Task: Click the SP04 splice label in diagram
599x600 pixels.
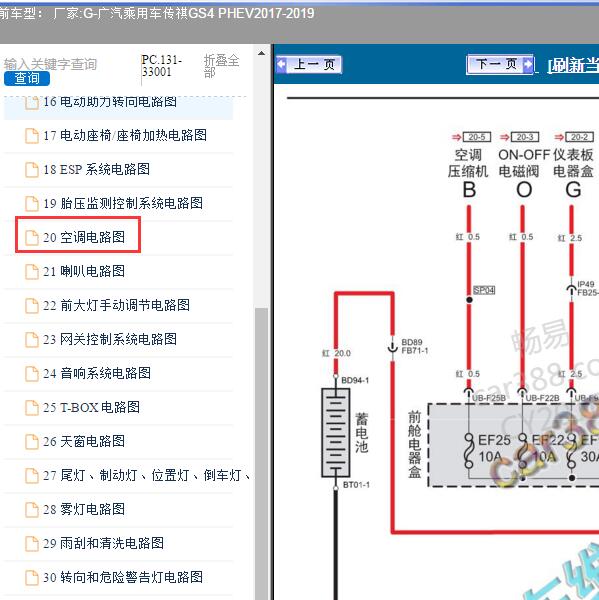Action: tap(484, 290)
